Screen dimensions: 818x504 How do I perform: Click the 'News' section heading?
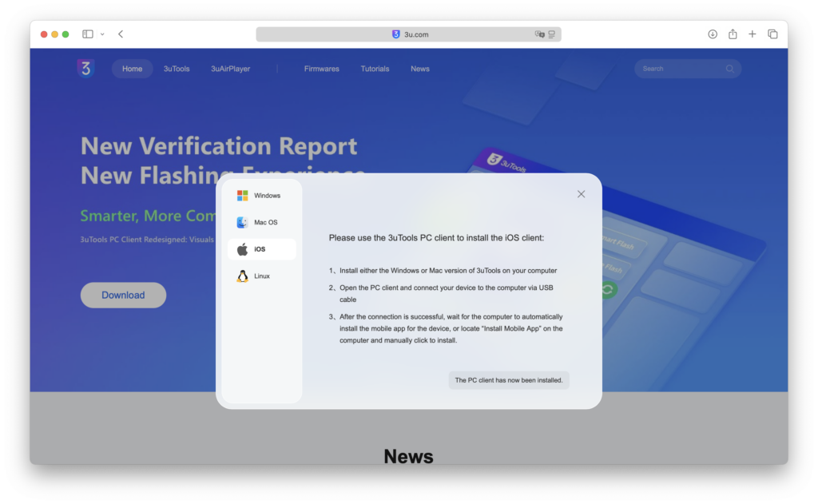click(x=408, y=457)
